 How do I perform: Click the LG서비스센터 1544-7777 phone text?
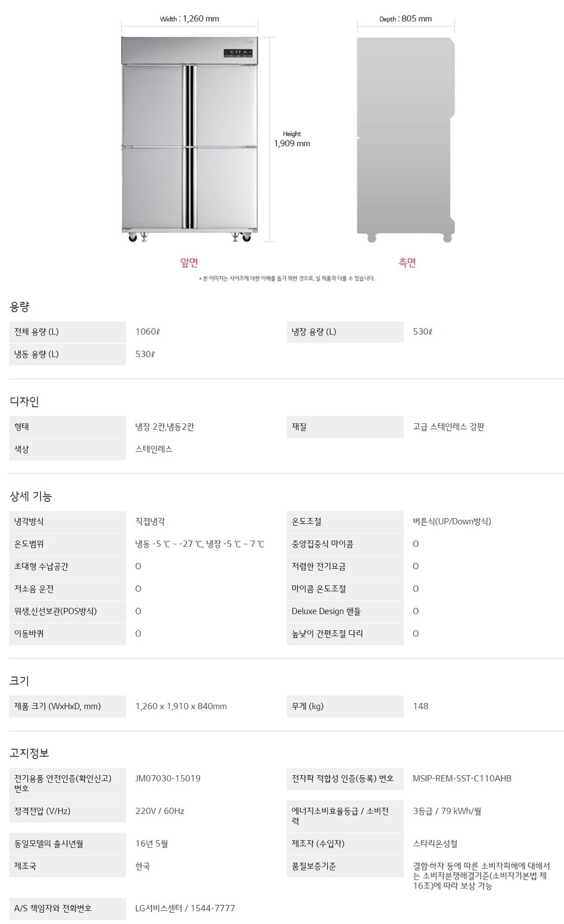click(185, 908)
